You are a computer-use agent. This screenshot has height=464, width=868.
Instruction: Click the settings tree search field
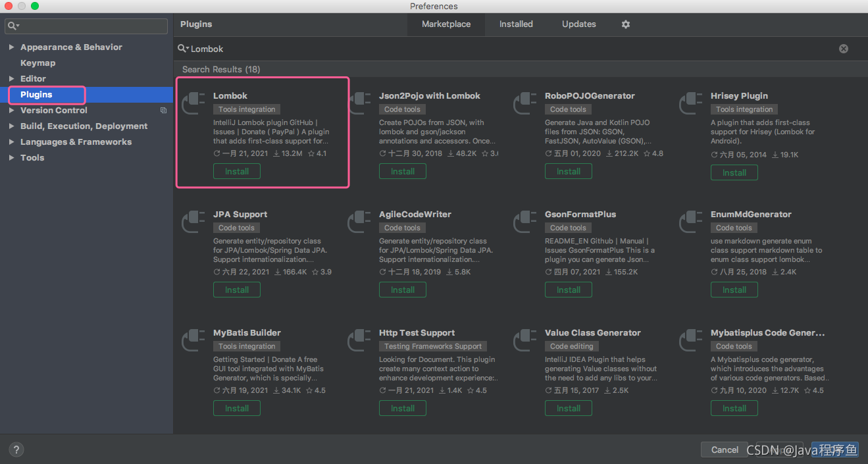86,26
